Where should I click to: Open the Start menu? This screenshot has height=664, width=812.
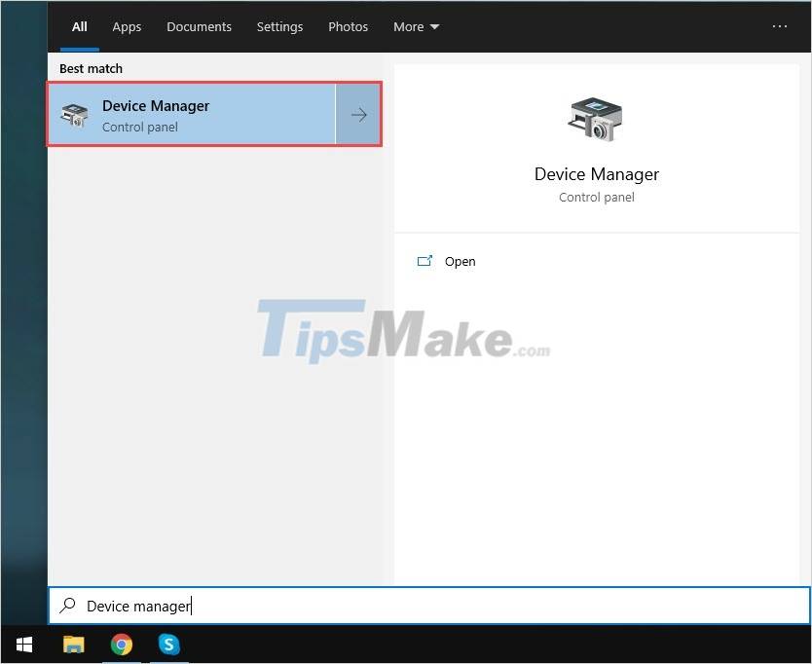tap(23, 645)
